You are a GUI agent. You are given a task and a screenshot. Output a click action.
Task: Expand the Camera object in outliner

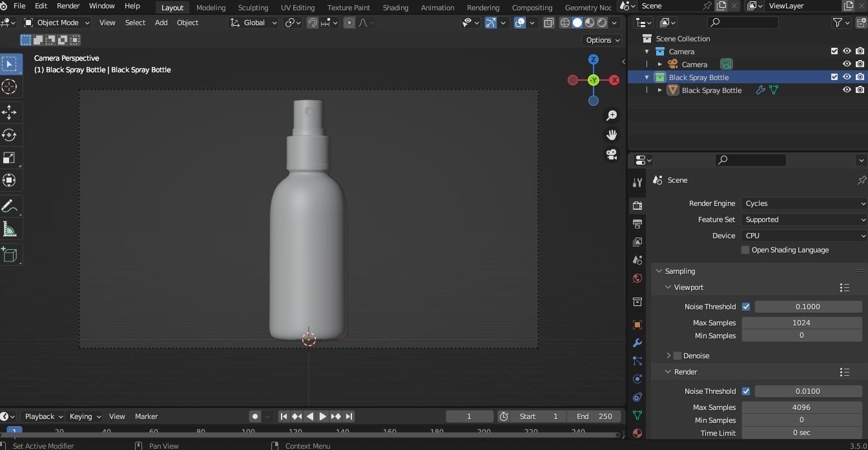click(660, 65)
